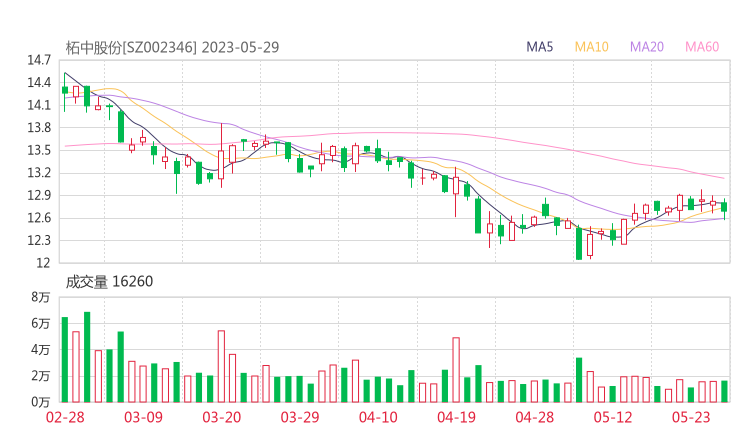Click the 成交量 16260 volume label
Viewport: 740px width, 440px height.
(109, 281)
